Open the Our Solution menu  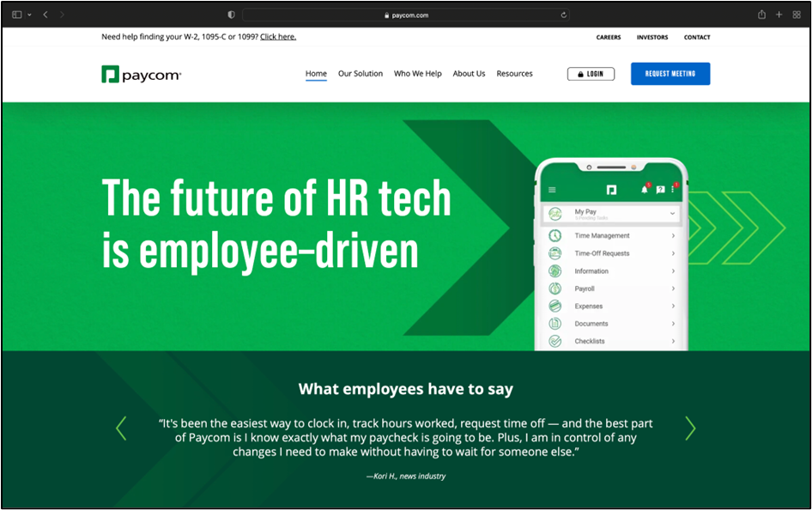tap(361, 74)
